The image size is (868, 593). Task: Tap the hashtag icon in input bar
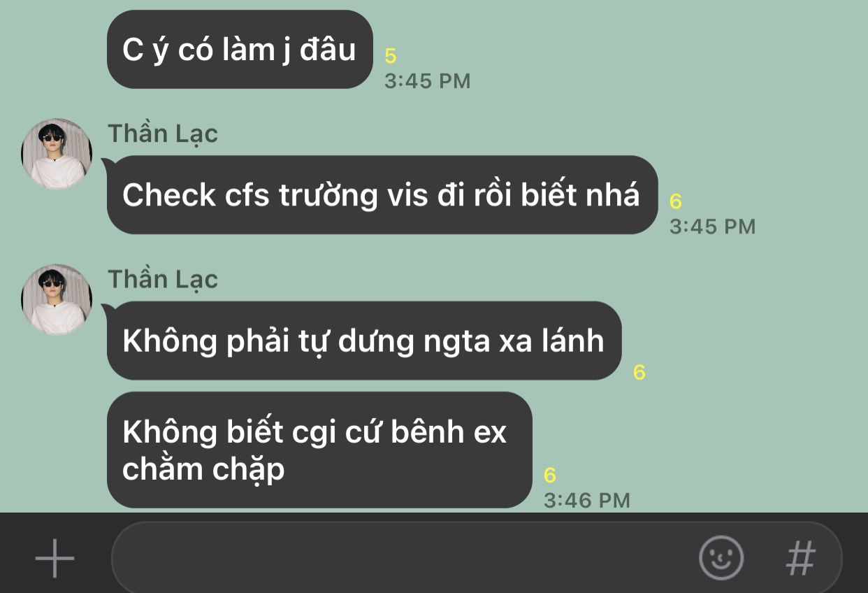[x=801, y=558]
